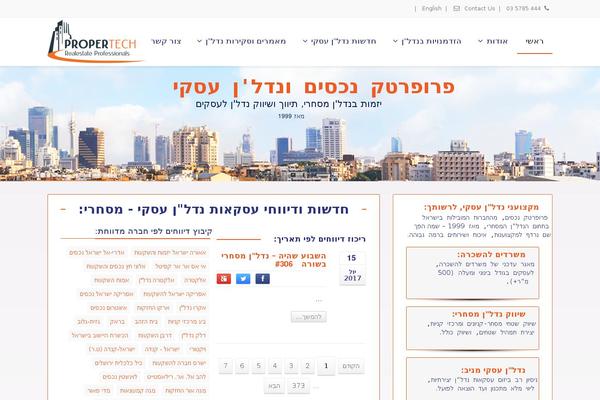Click the להמשך read-more button

tap(309, 317)
